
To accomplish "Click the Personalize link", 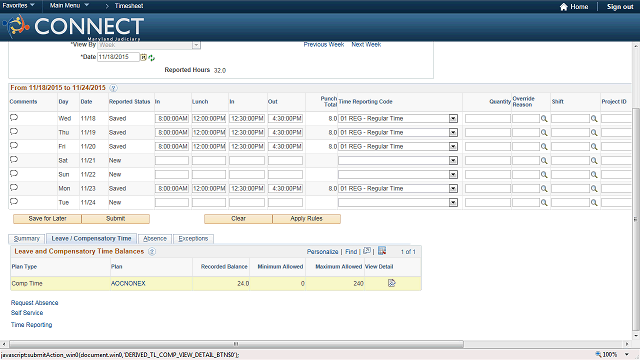I will pos(322,252).
